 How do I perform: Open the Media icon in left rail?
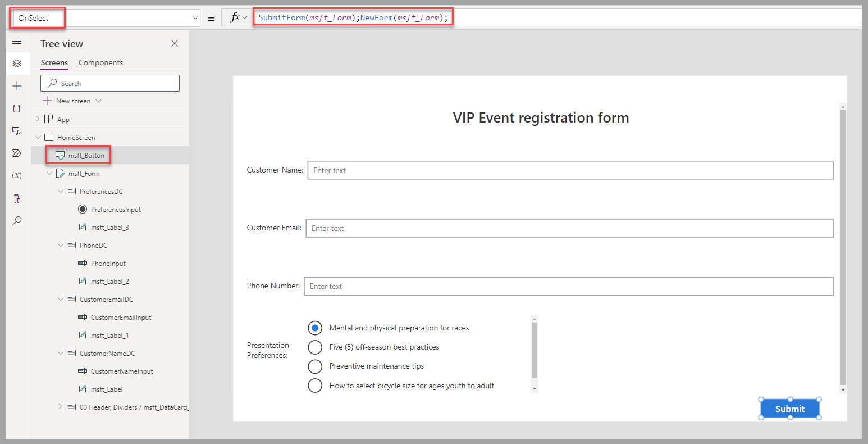pyautogui.click(x=17, y=131)
